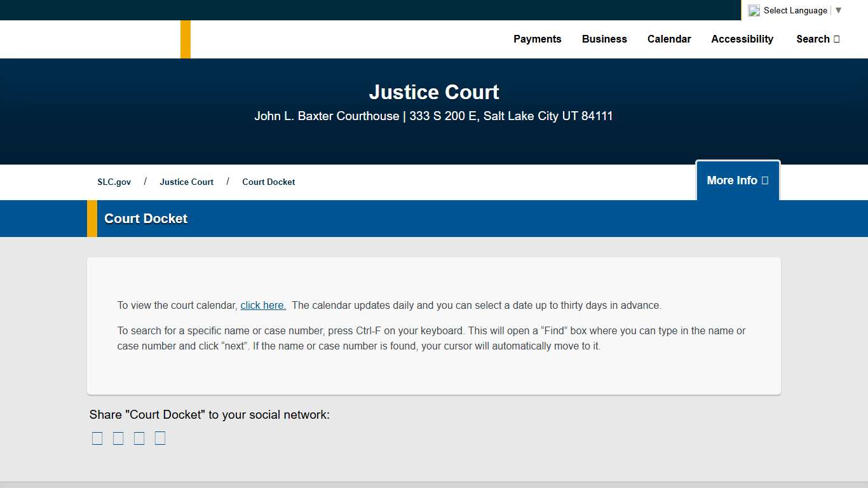Click the third social sharing icon
Screen dimensions: 868x488
click(139, 437)
